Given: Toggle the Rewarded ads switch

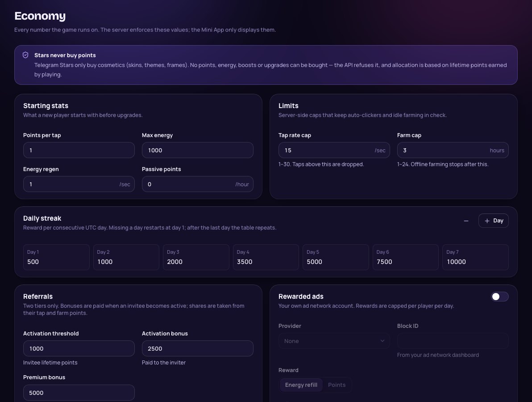Looking at the screenshot, I should 499,297.
